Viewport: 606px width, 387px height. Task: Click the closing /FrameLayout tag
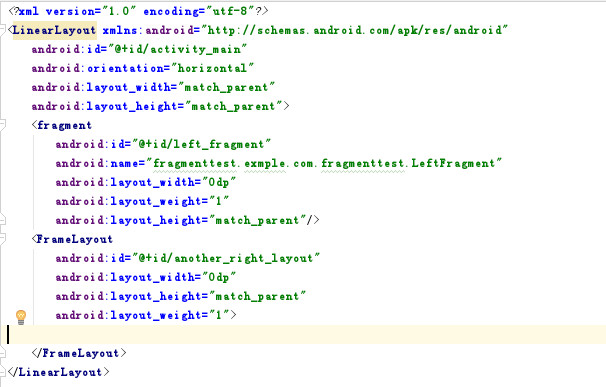[79, 353]
